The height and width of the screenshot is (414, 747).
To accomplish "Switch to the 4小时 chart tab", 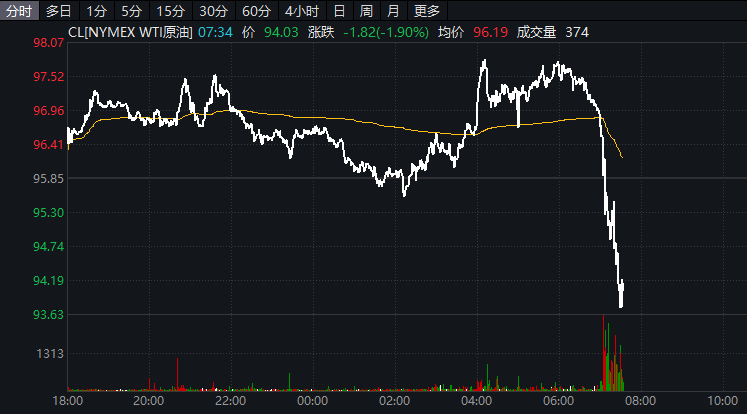I will 301,11.
